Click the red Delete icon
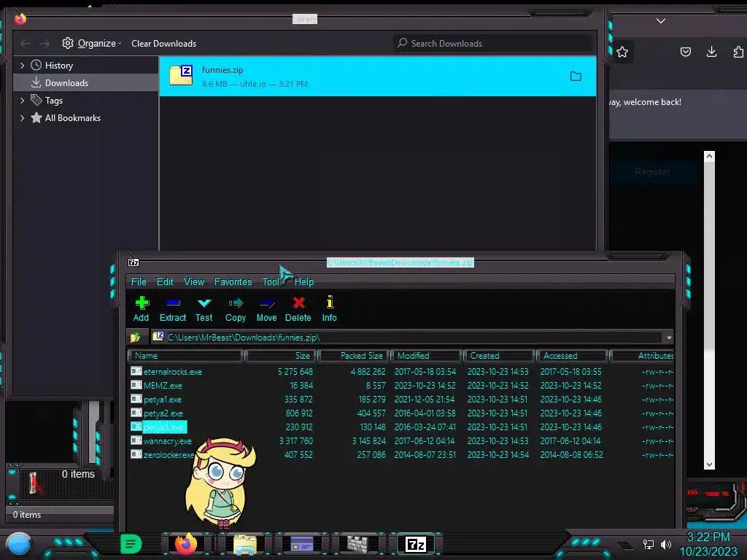This screenshot has width=747, height=560. [298, 308]
